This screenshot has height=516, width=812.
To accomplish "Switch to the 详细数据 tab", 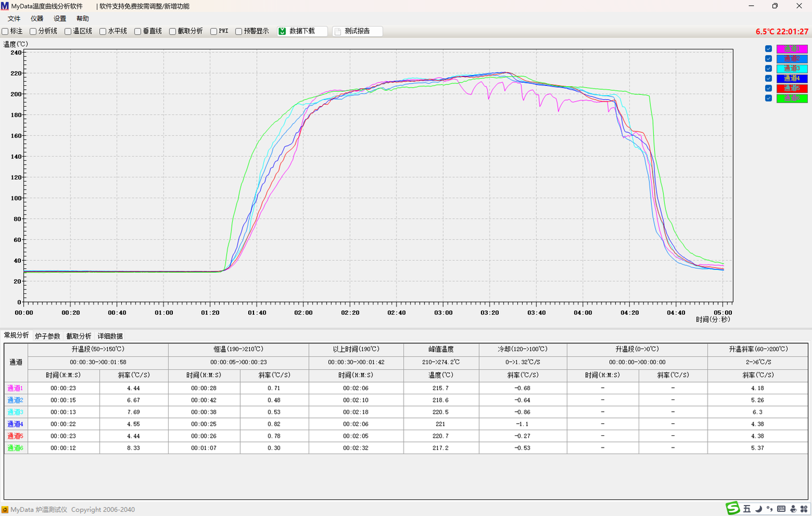I will pos(110,336).
